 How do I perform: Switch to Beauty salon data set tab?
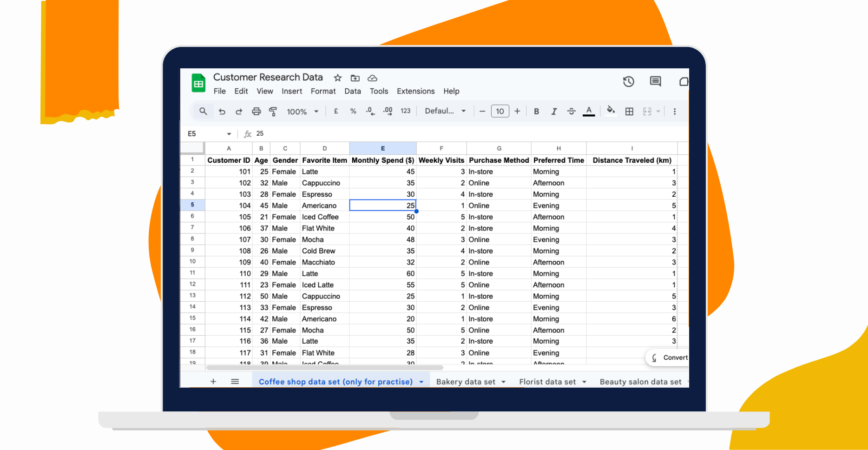point(640,382)
